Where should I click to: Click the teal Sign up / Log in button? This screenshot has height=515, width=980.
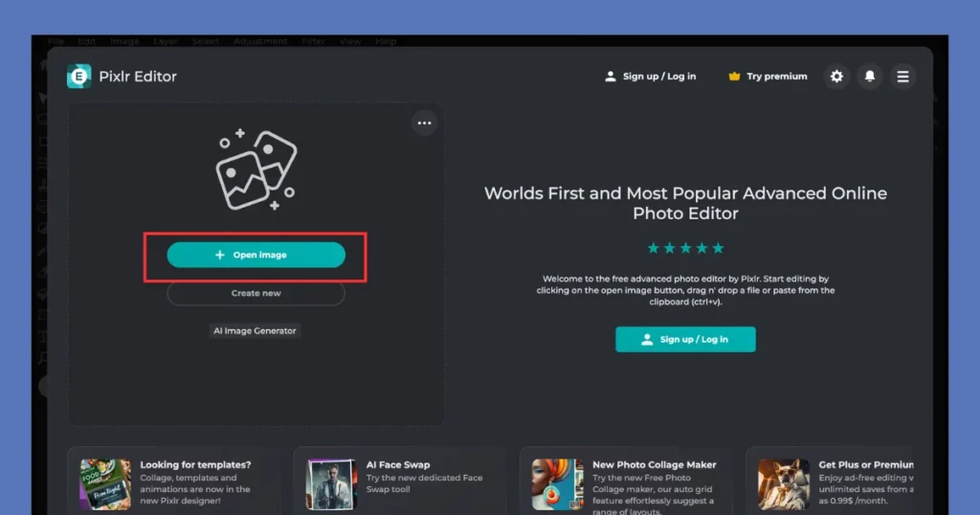[x=685, y=339]
